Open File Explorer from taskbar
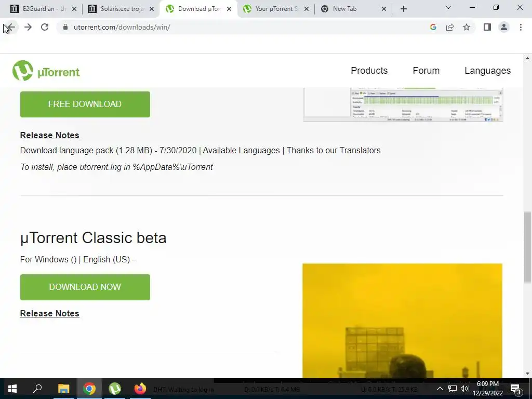Image resolution: width=532 pixels, height=399 pixels. tap(63, 389)
